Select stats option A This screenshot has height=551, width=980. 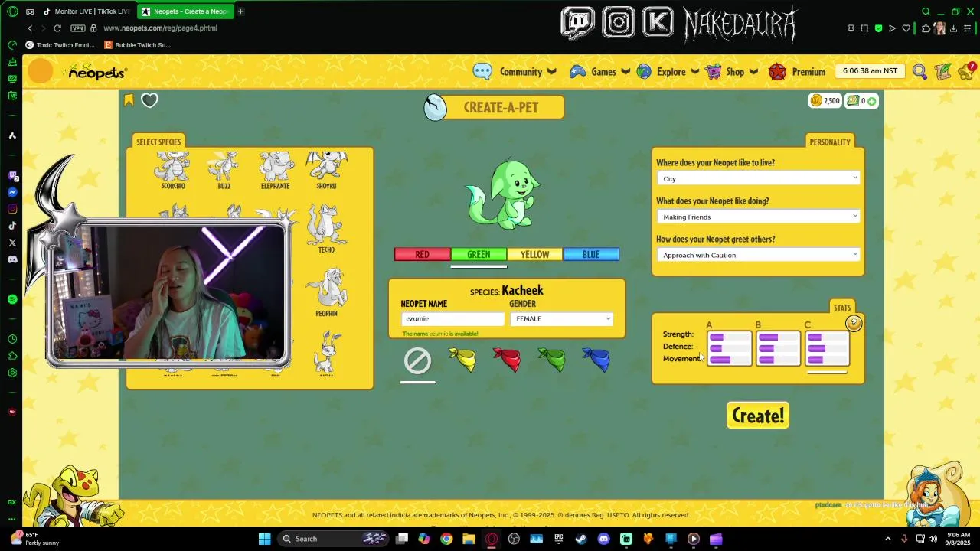tap(729, 348)
